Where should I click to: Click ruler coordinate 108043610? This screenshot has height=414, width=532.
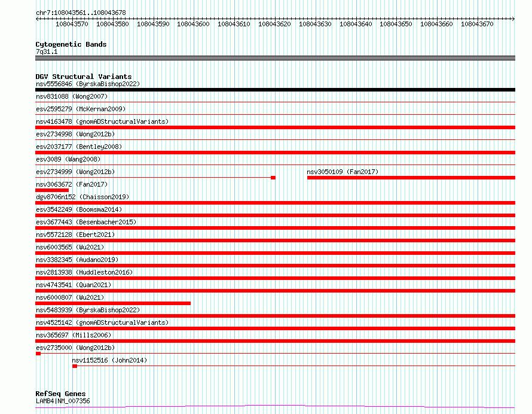pos(234,24)
